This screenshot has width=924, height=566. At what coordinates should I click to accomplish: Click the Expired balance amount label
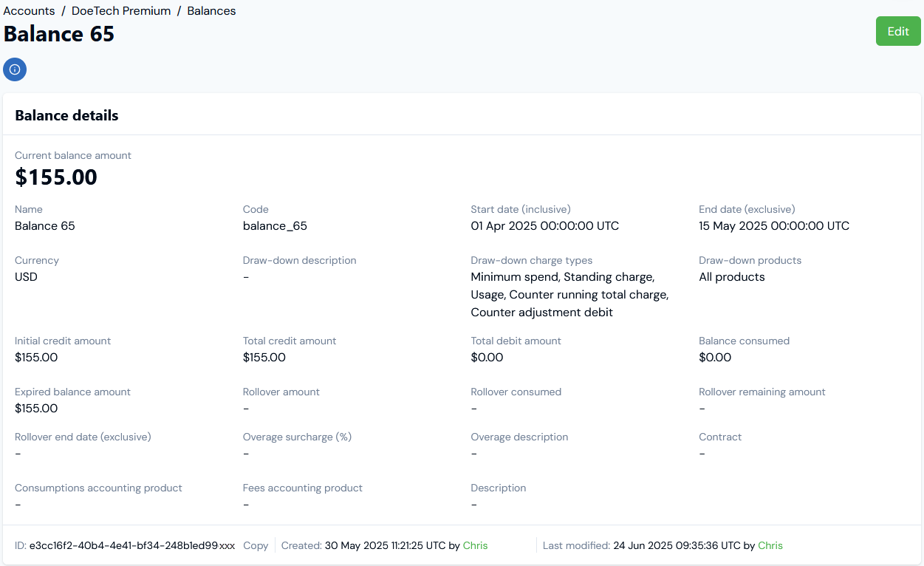72,392
